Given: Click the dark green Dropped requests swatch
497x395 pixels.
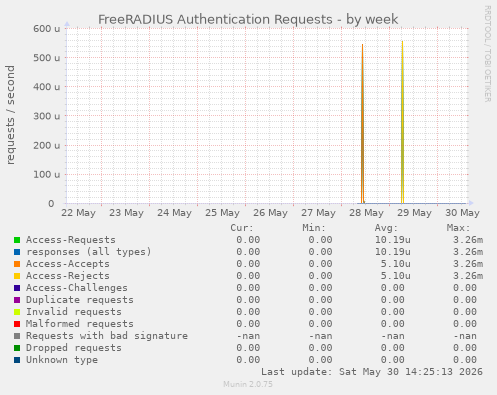Looking at the screenshot, I should (17, 348).
